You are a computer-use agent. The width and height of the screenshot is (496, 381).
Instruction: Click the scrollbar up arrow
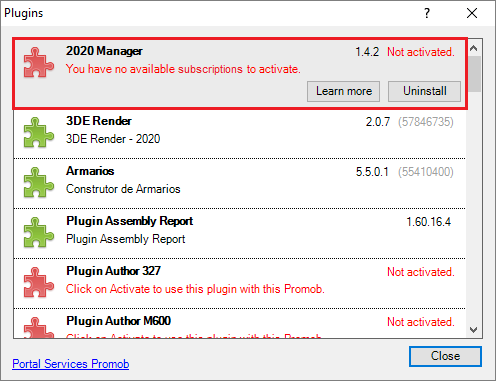coord(474,48)
